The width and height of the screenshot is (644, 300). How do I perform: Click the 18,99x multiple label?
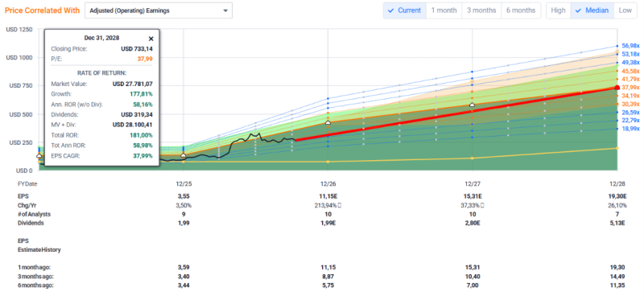click(x=631, y=129)
